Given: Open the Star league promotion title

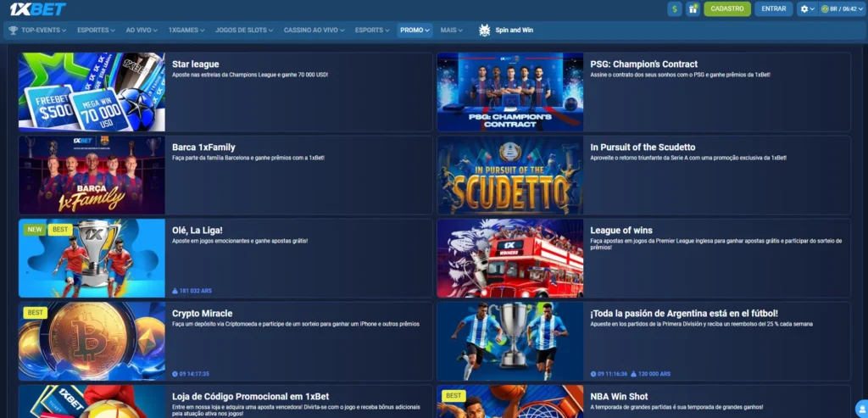Looking at the screenshot, I should click(x=195, y=64).
